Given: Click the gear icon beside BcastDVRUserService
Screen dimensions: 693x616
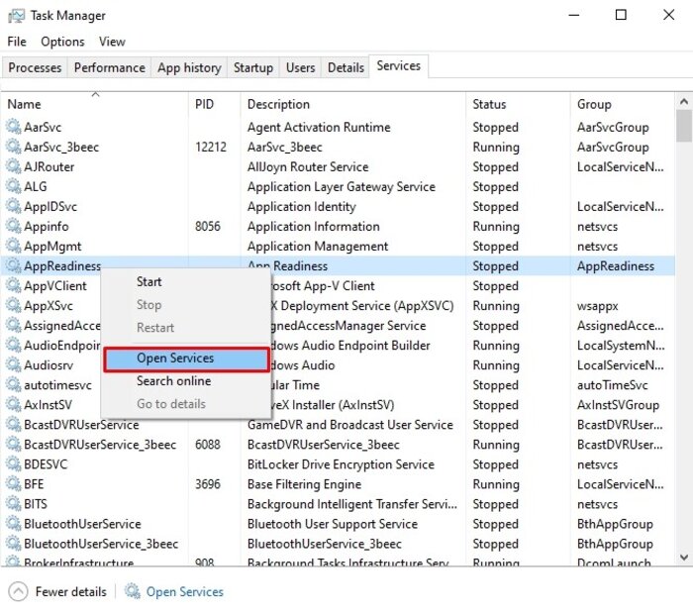Looking at the screenshot, I should (13, 425).
